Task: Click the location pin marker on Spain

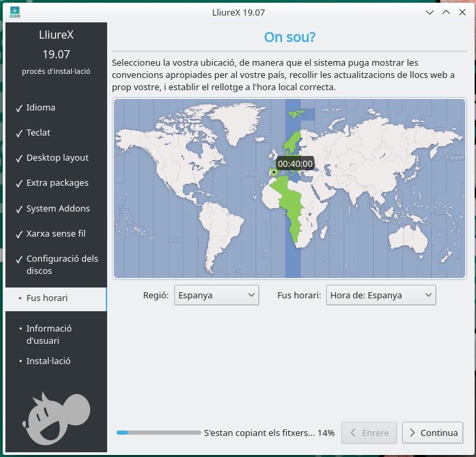Action: (273, 172)
